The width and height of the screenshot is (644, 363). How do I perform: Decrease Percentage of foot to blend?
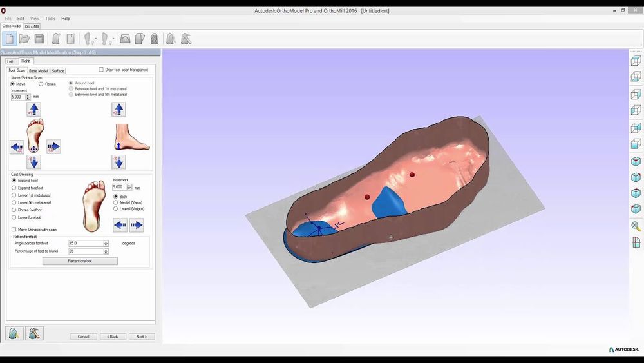point(106,252)
